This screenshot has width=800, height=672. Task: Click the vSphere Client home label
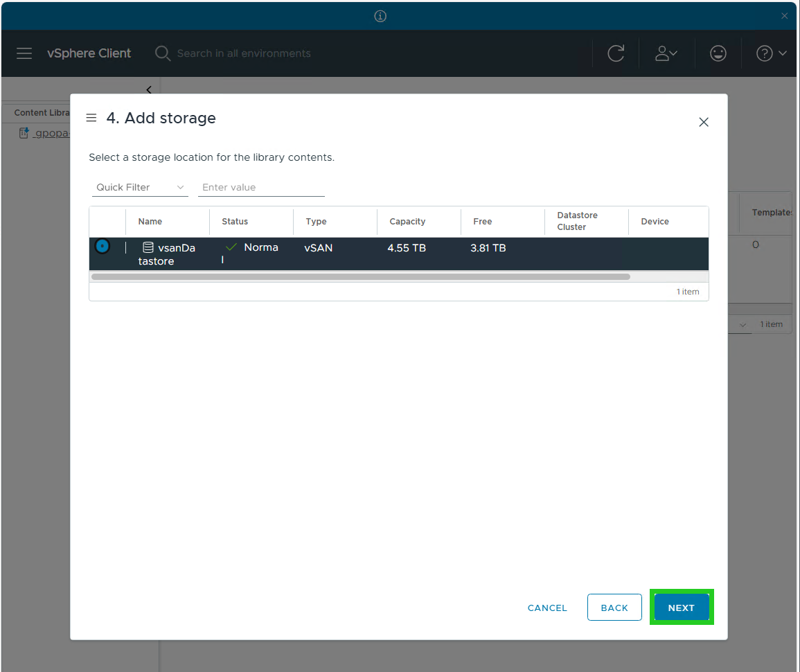(x=89, y=53)
